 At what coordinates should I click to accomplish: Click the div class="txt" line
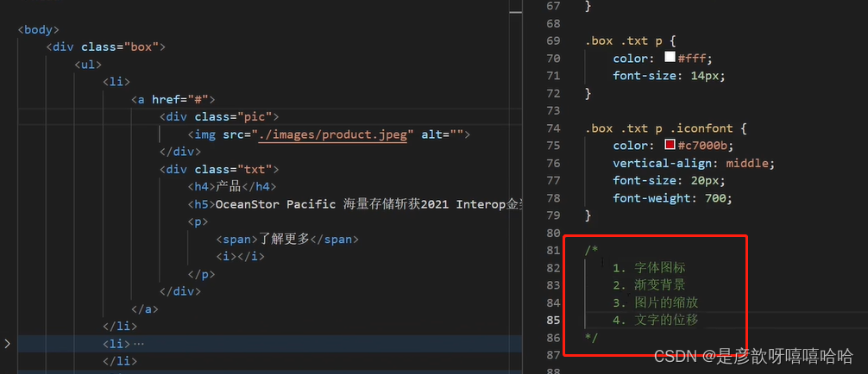point(219,169)
